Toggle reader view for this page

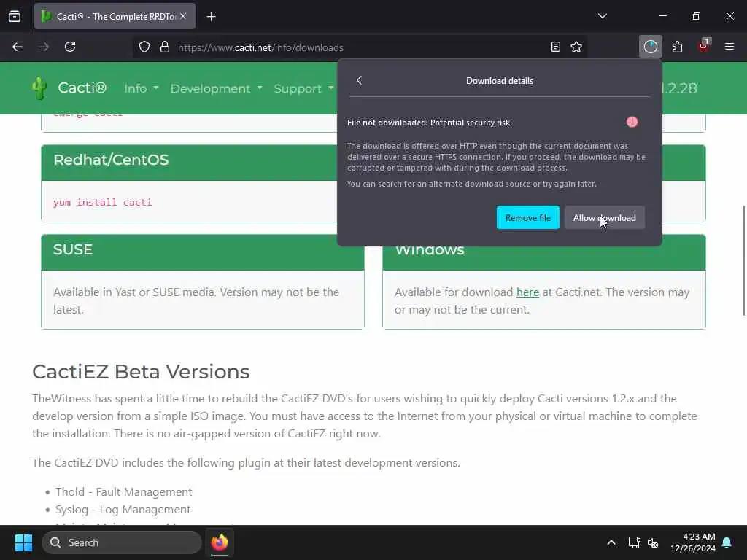tap(555, 47)
